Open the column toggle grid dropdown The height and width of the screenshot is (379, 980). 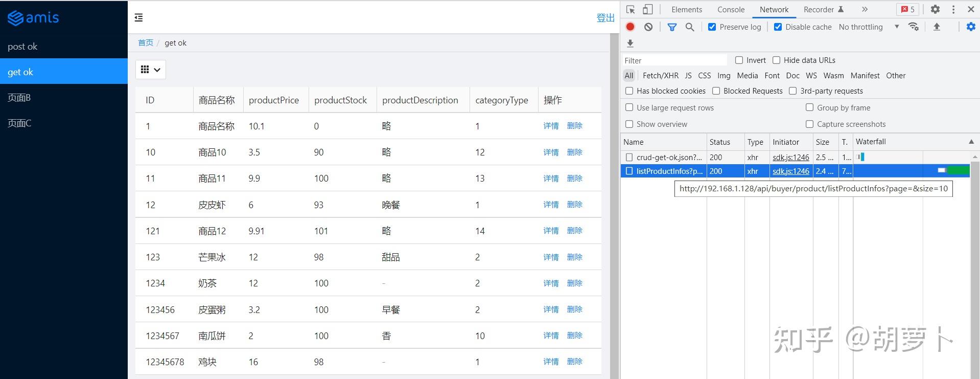pos(151,70)
